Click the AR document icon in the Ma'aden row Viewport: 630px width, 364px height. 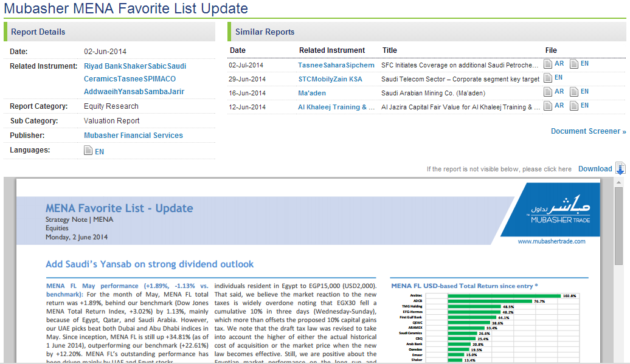coord(548,92)
